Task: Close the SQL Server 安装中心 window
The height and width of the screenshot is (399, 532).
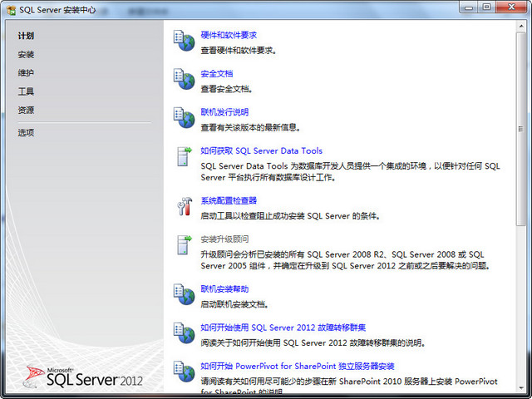Action: coord(512,7)
